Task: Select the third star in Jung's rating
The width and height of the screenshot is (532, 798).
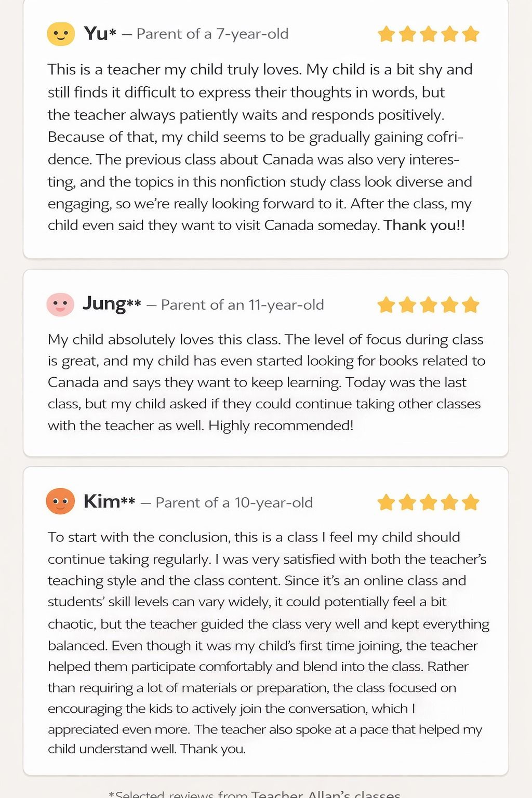Action: (x=428, y=305)
